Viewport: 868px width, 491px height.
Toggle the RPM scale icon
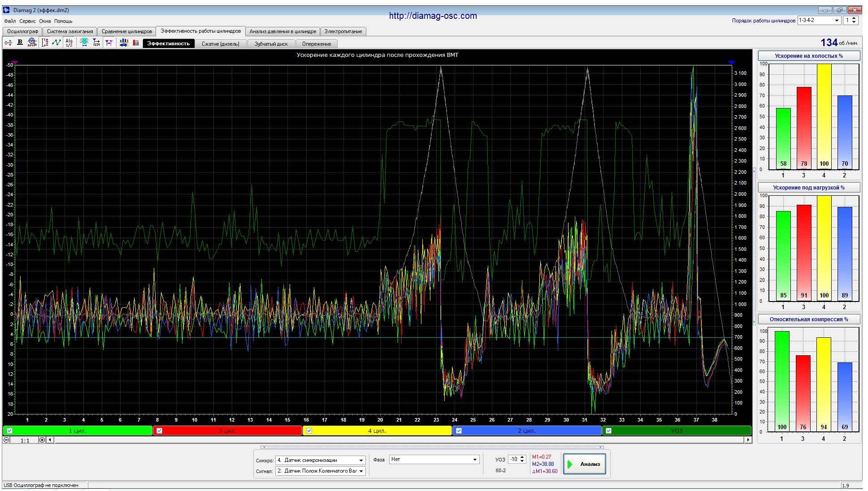point(45,43)
